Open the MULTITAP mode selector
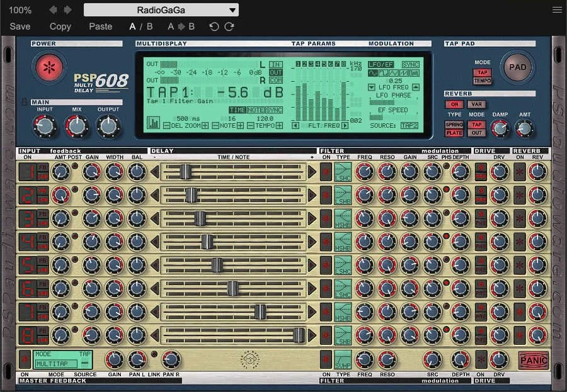The height and width of the screenshot is (392, 567). [57, 364]
